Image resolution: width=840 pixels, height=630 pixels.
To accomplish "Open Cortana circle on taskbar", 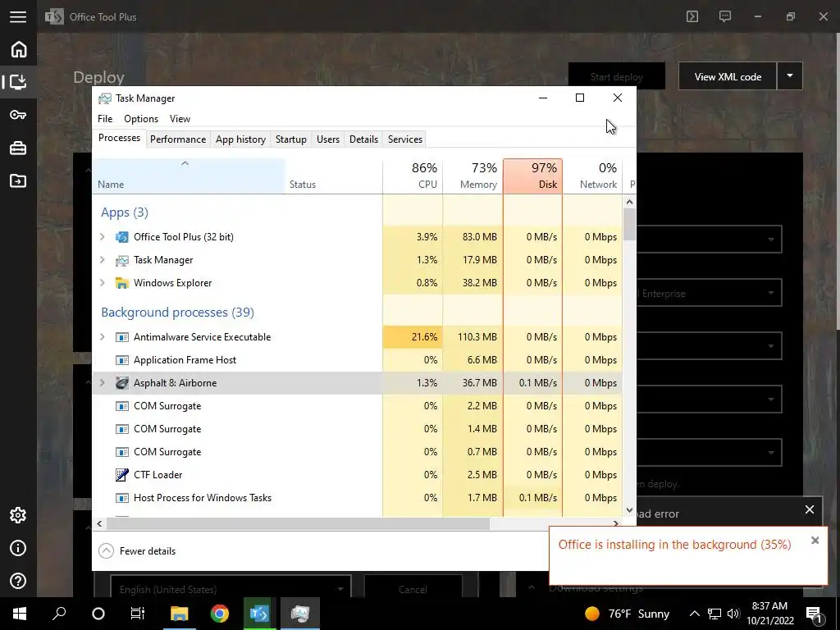I will tap(98, 614).
